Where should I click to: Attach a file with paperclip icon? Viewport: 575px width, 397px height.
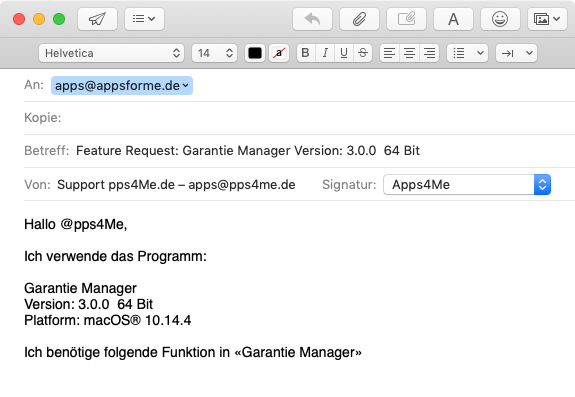click(x=359, y=19)
